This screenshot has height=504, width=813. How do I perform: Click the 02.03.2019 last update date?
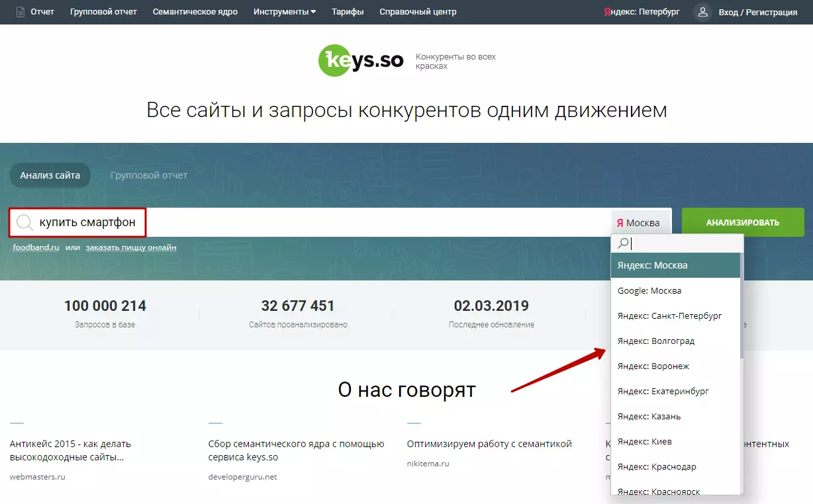(x=491, y=306)
